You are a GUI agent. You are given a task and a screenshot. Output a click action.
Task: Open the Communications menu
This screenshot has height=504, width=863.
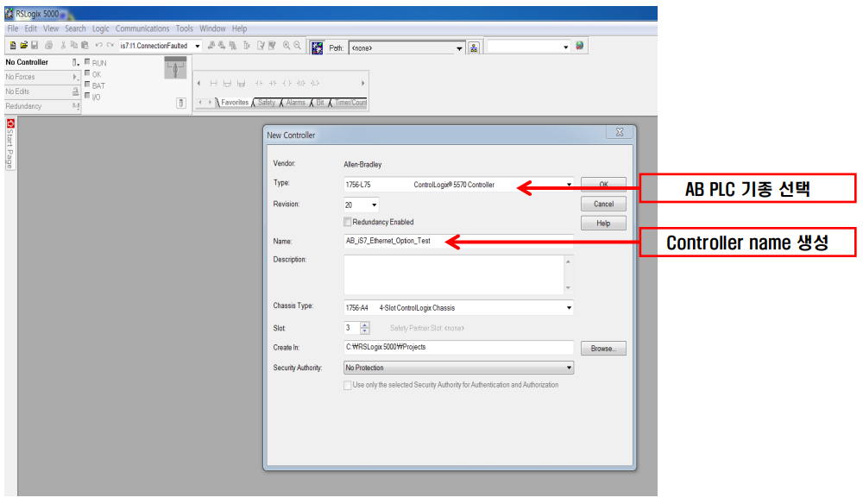[142, 28]
